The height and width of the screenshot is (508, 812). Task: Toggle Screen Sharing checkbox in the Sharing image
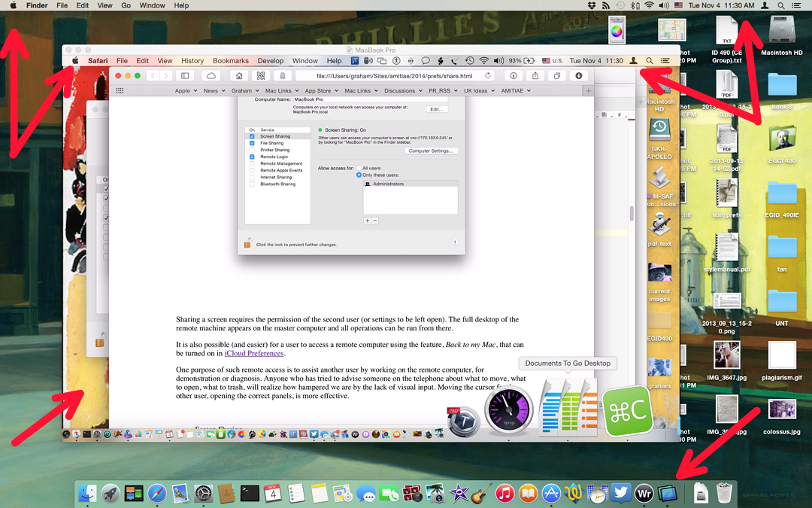(252, 136)
